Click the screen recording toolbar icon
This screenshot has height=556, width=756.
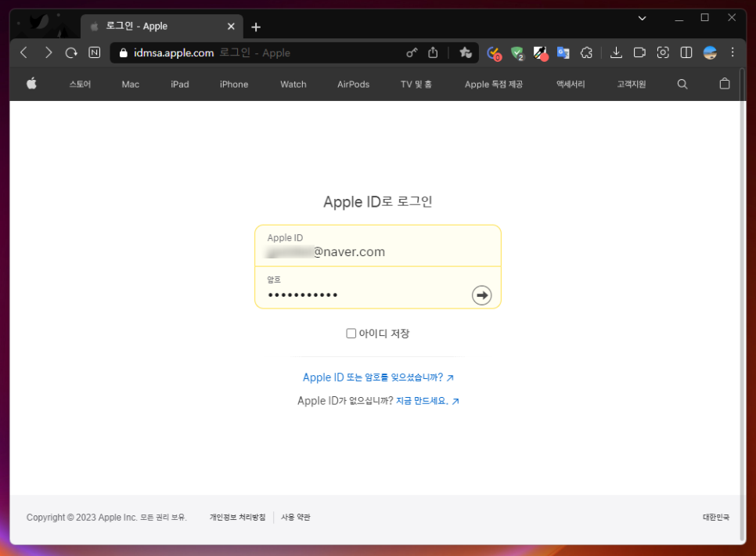[639, 52]
